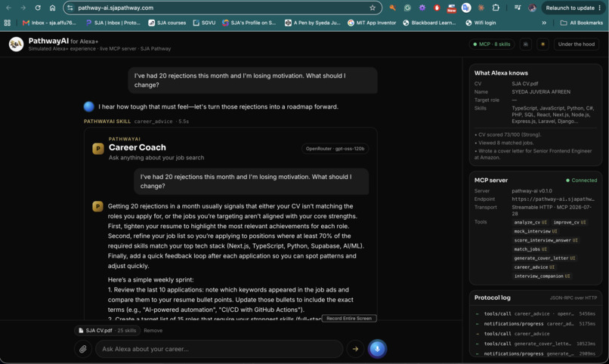The height and width of the screenshot is (364, 609).
Task: Click the interview_companion tool chip
Action: [542, 276]
